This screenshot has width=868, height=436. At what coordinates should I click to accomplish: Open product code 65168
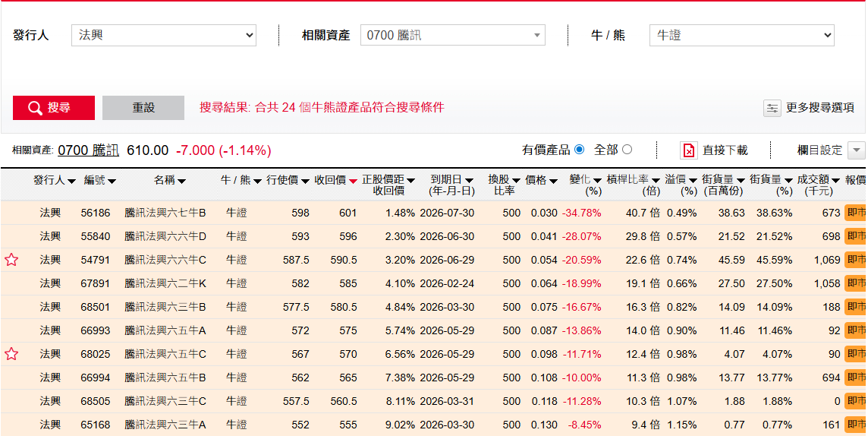pyautogui.click(x=95, y=425)
